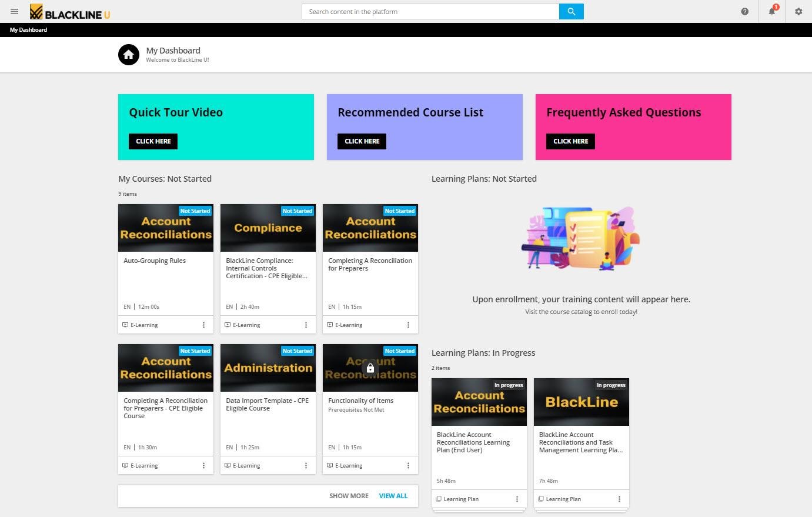Open the Administration course thumbnail
The width and height of the screenshot is (812, 517).
point(268,368)
